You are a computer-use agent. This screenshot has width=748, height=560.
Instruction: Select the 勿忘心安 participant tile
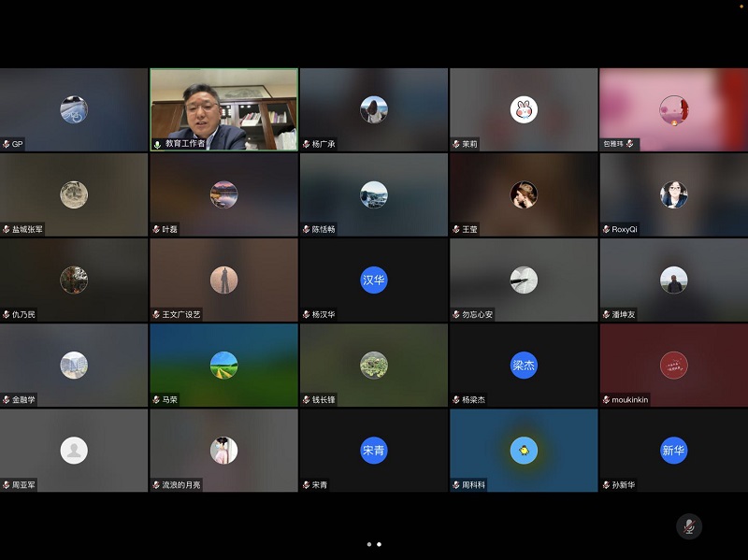point(524,280)
